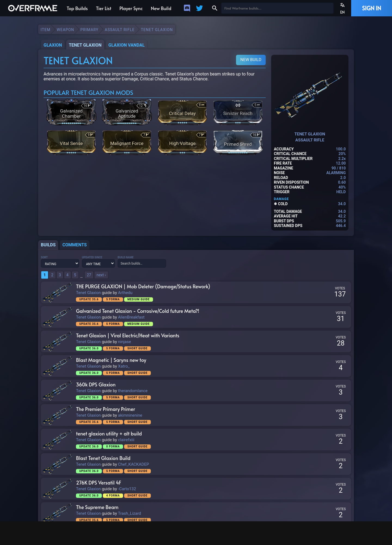This screenshot has height=545, width=392.
Task: Open New Build in navigation
Action: pos(161,8)
